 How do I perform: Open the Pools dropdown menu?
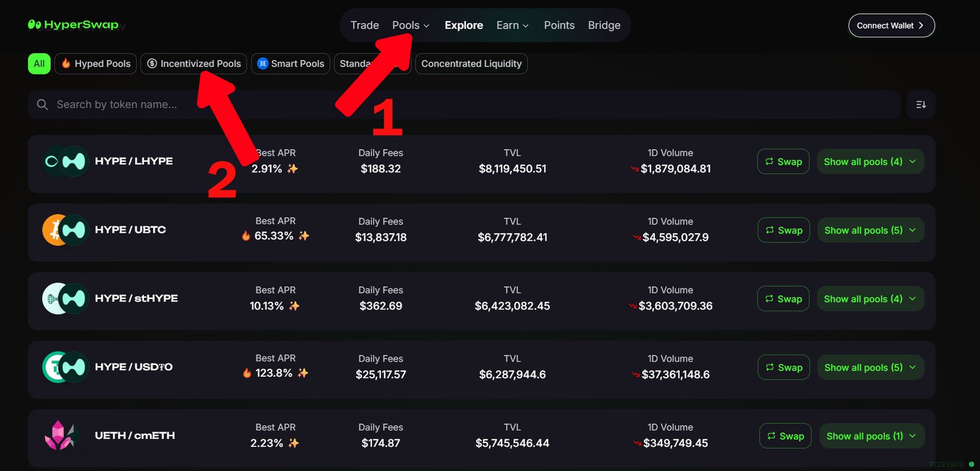pos(410,25)
